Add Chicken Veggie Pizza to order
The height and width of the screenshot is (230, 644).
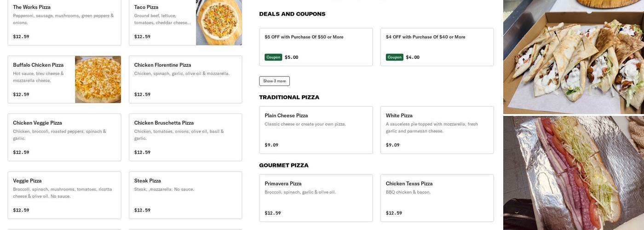64,138
